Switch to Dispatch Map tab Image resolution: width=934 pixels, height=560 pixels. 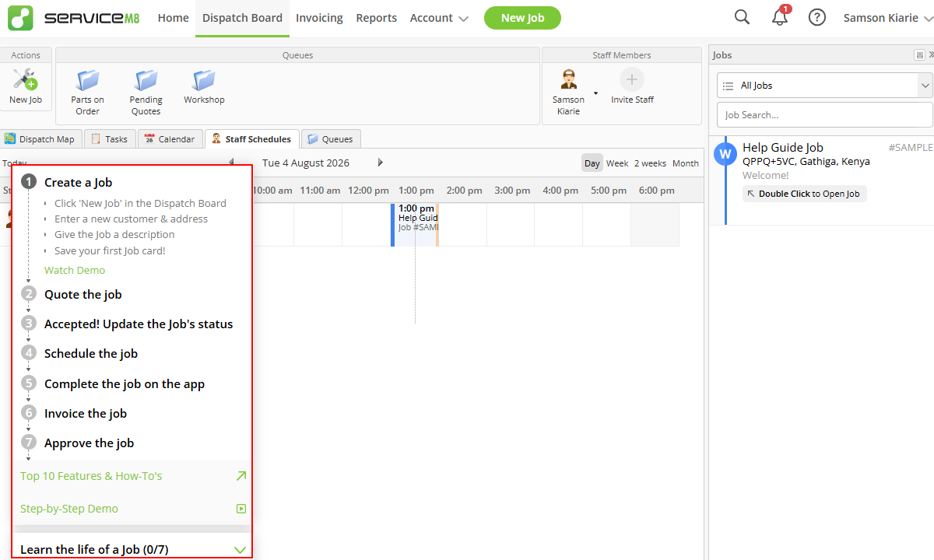[x=40, y=139]
